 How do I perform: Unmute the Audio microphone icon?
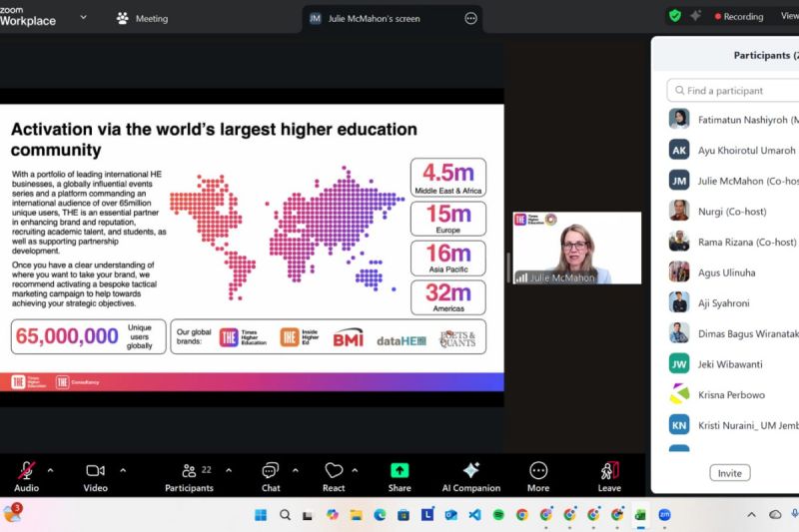click(27, 470)
